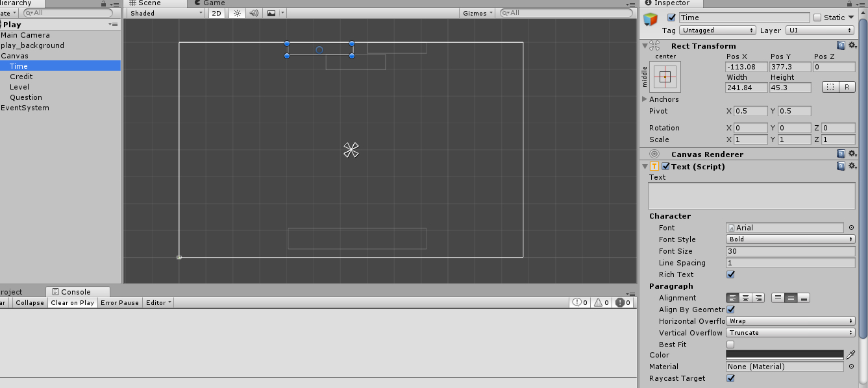Toggle scene lighting sun icon
The image size is (868, 388).
[237, 13]
